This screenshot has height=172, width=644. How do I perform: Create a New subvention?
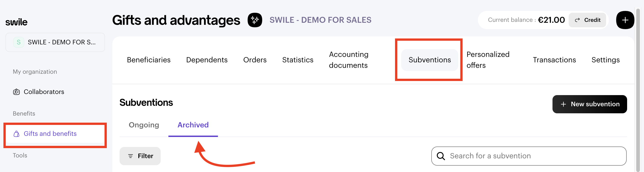pyautogui.click(x=589, y=104)
